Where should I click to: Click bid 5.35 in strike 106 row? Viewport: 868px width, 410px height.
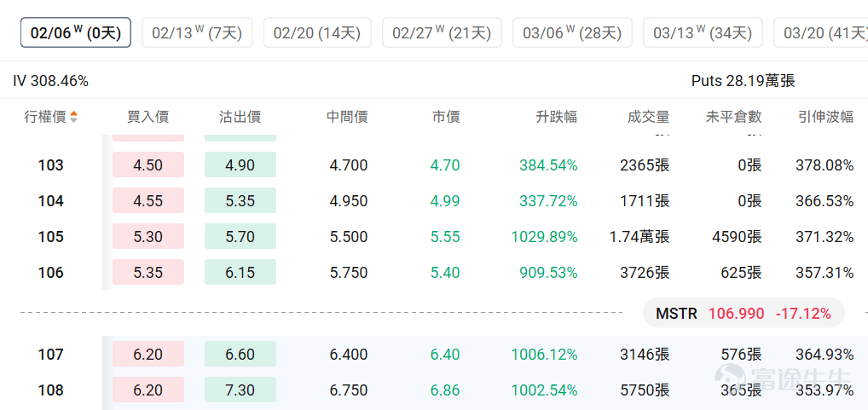click(x=148, y=272)
